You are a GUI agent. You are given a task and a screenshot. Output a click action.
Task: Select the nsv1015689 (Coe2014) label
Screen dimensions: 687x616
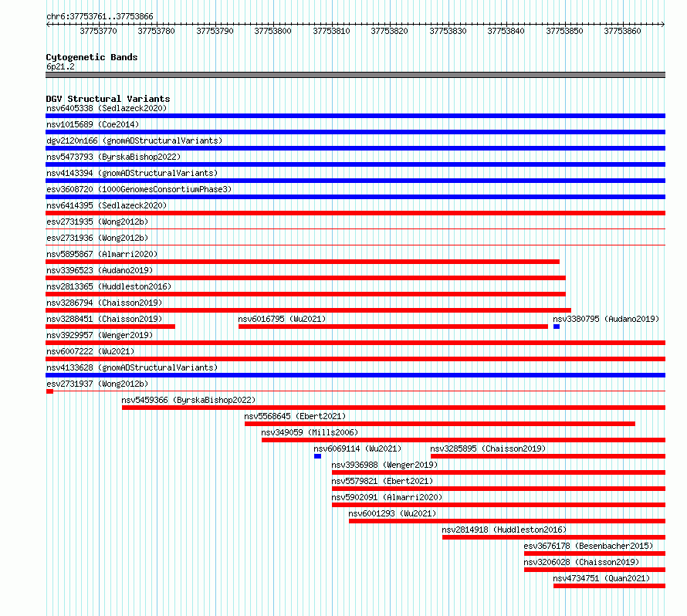[x=93, y=124]
